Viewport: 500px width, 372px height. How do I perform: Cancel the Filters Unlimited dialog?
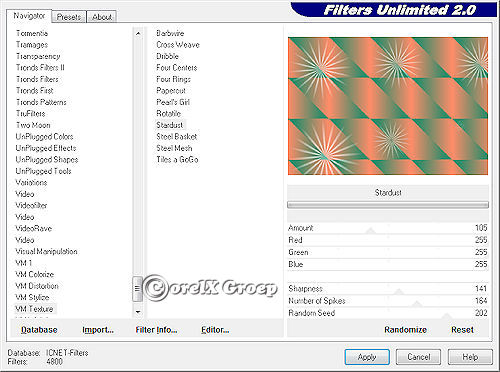pyautogui.click(x=419, y=357)
